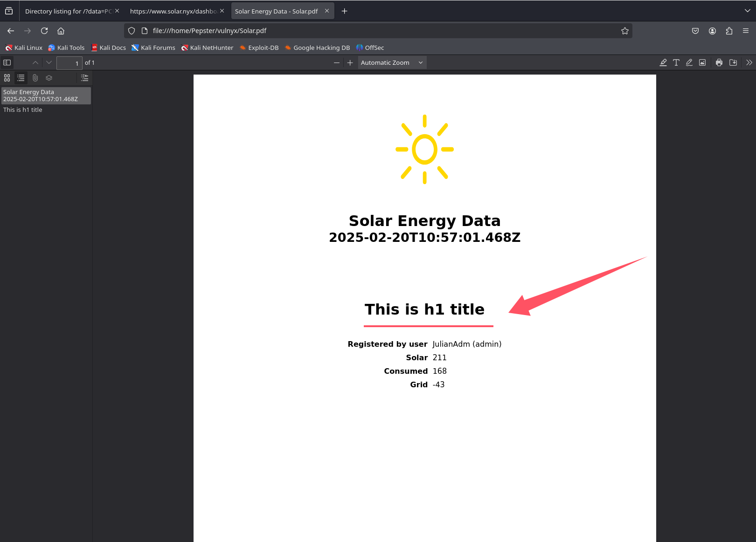756x542 pixels.
Task: Click the add image tool
Action: tap(702, 62)
